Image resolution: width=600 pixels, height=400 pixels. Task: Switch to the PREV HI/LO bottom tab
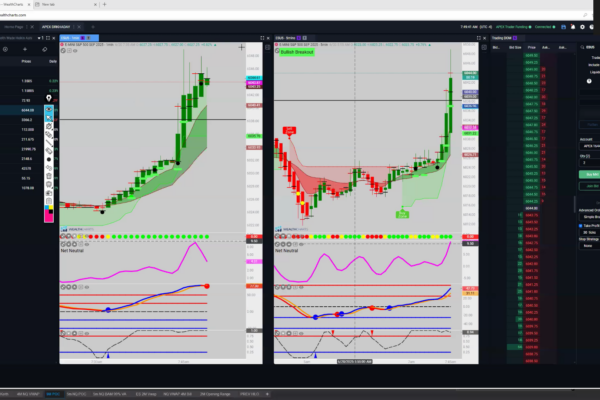tap(249, 394)
